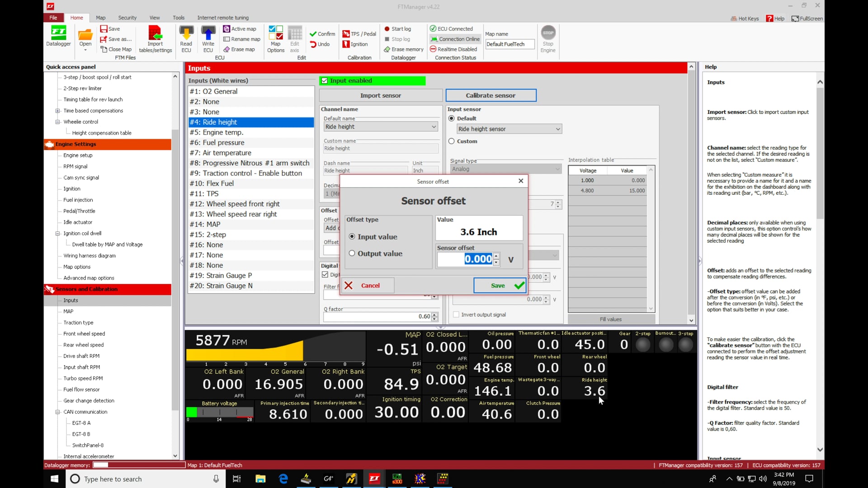The image size is (868, 488).
Task: Switch to the Map ribbon tab
Action: point(100,18)
